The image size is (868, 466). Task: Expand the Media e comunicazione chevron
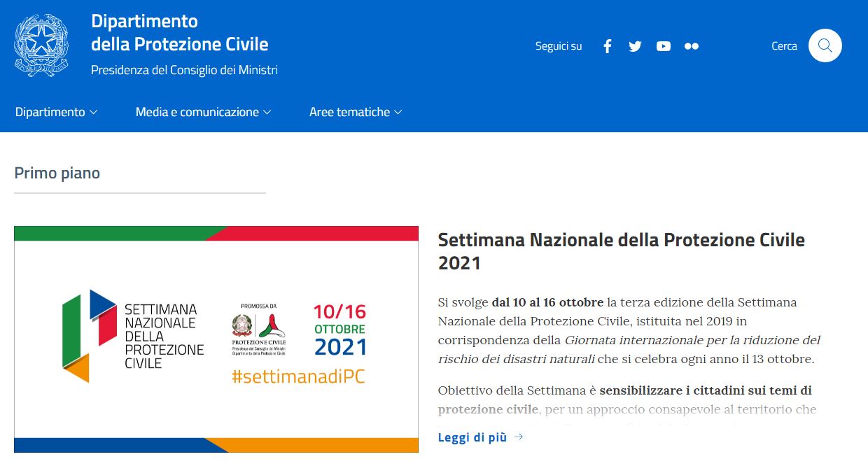(267, 113)
